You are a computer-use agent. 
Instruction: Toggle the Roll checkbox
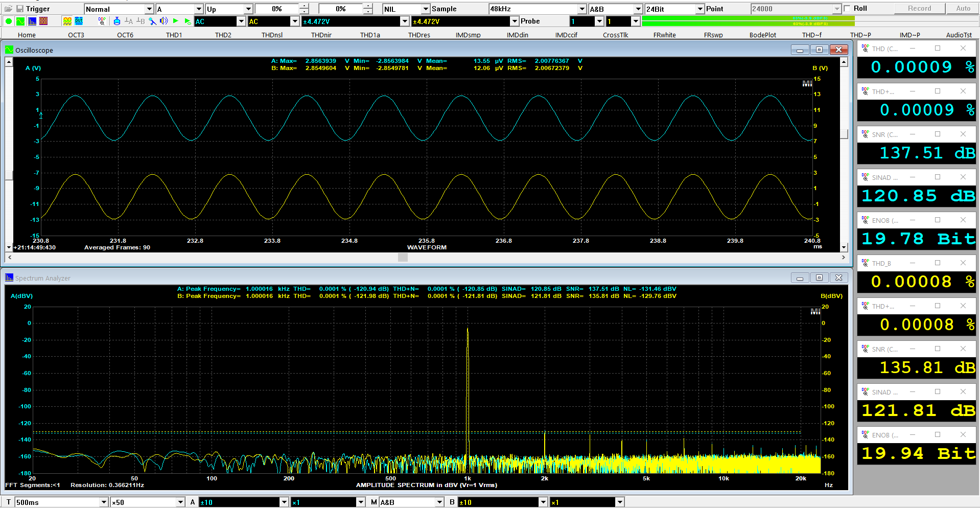click(847, 9)
